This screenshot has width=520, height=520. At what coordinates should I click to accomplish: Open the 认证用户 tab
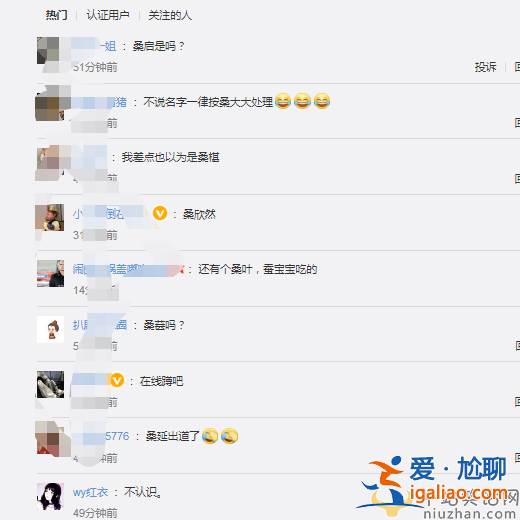[108, 15]
